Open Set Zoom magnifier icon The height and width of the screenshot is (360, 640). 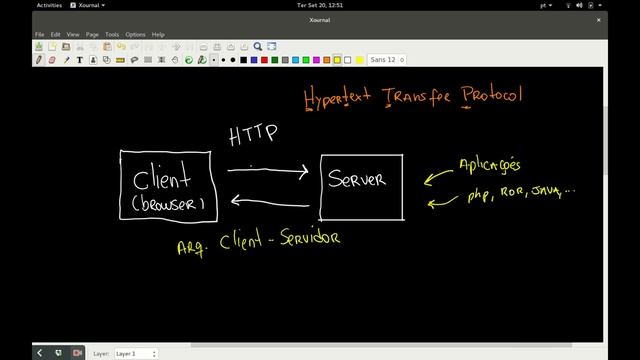[258, 47]
